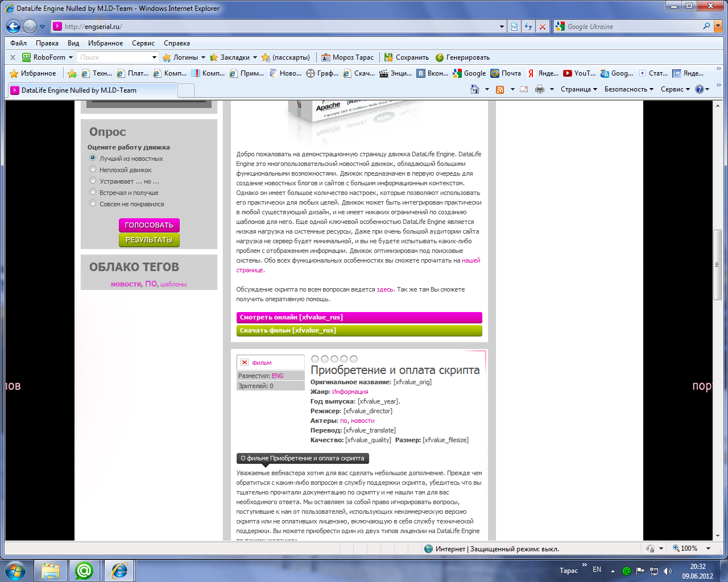Follow the здесь discussion link

(385, 289)
